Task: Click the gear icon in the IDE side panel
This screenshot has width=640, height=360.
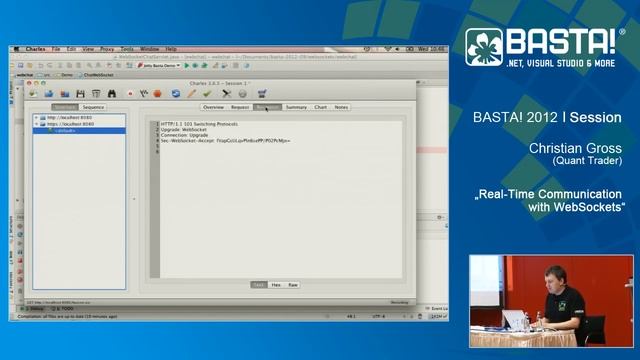Action: (x=440, y=218)
